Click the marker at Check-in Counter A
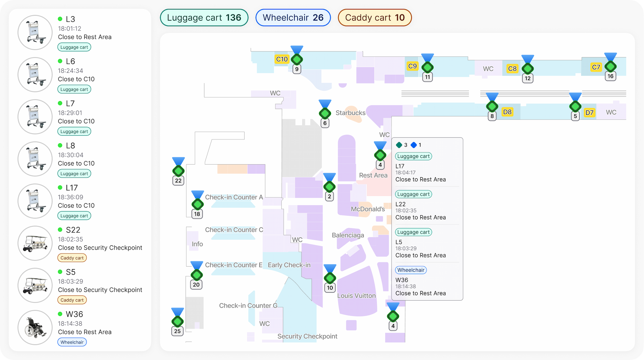This screenshot has width=644, height=360. (x=197, y=204)
